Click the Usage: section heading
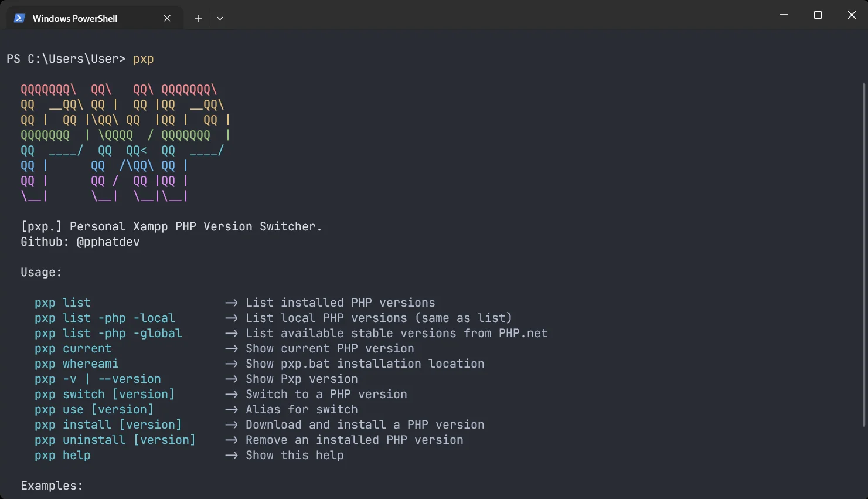The height and width of the screenshot is (499, 868). tap(40, 272)
